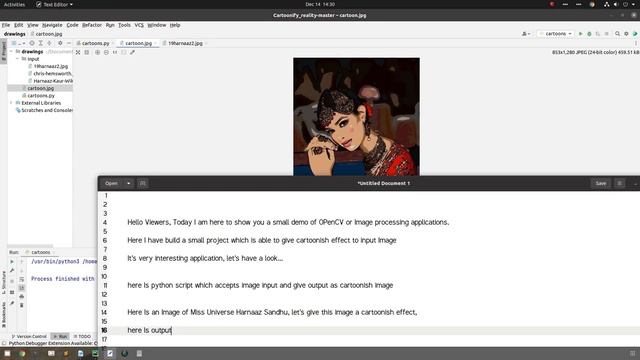This screenshot has width=640, height=360.
Task: Expand all in the Project panel toolbar
Action: click(40, 43)
